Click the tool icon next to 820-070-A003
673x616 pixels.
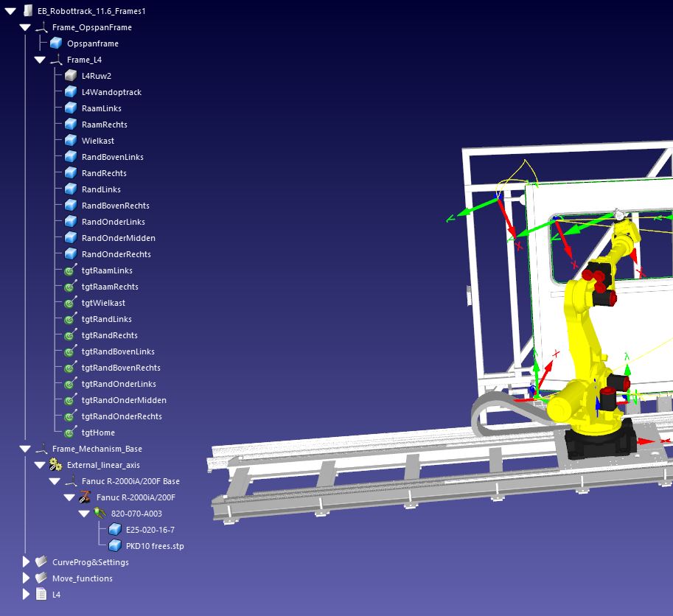coord(100,514)
